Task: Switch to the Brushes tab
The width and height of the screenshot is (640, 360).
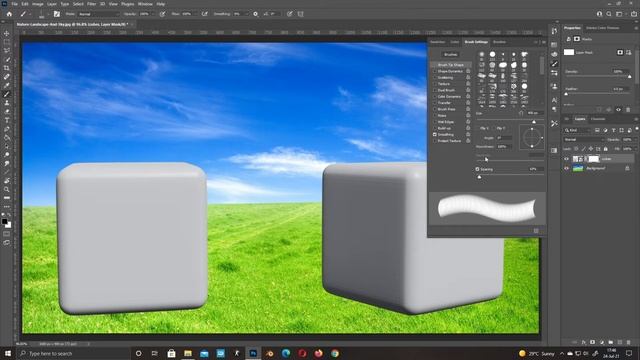Action: coord(499,42)
